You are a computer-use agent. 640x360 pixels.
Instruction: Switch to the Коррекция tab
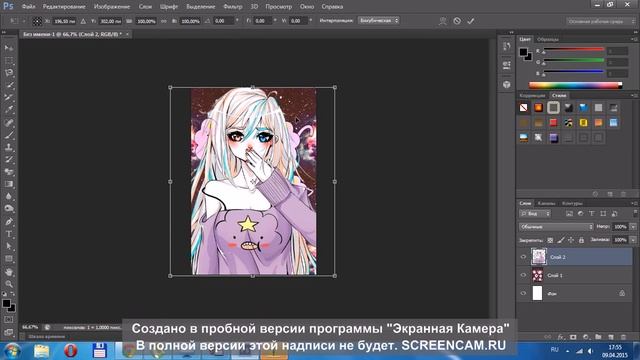click(532, 96)
